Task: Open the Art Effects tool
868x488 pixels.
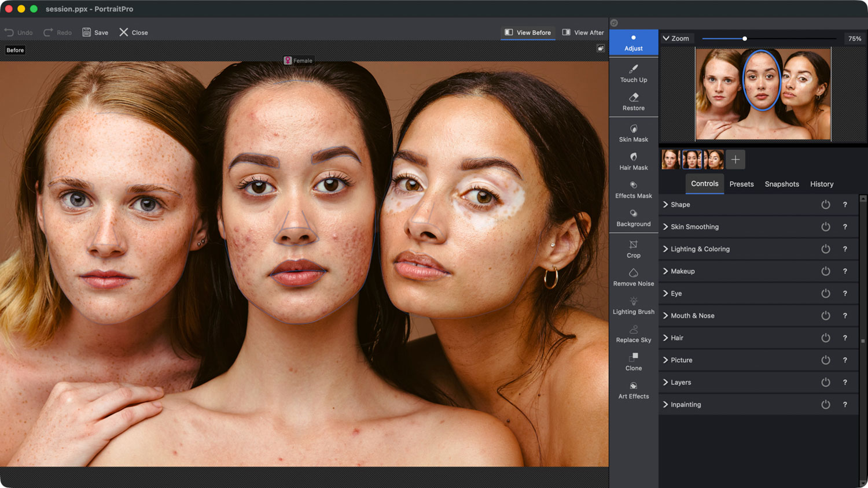Action: coord(634,390)
